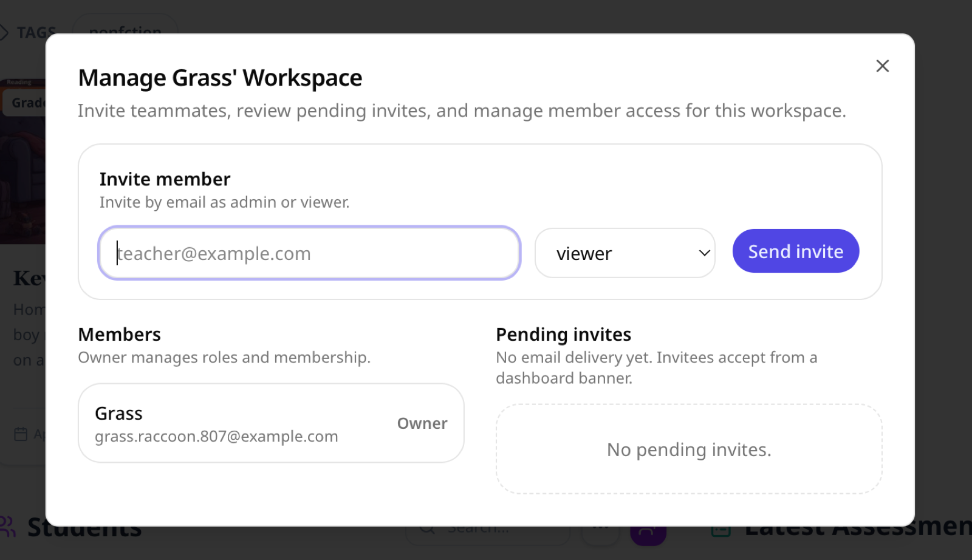Image resolution: width=972 pixels, height=560 pixels.
Task: Click the nonfction tag chip
Action: click(125, 31)
